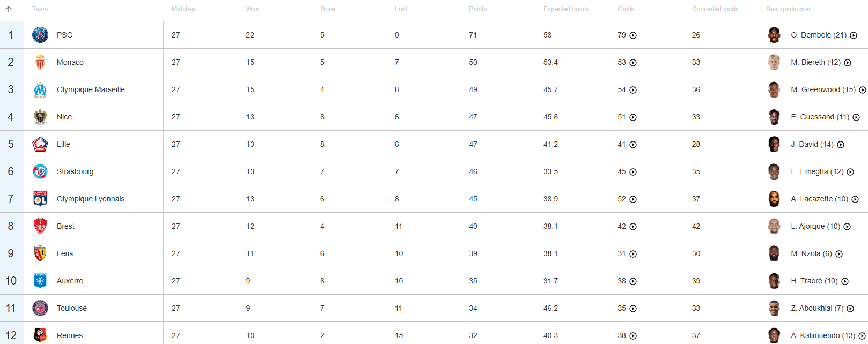Open the Olympique Lyonnais team link
This screenshot has height=344, width=868.
click(x=91, y=199)
